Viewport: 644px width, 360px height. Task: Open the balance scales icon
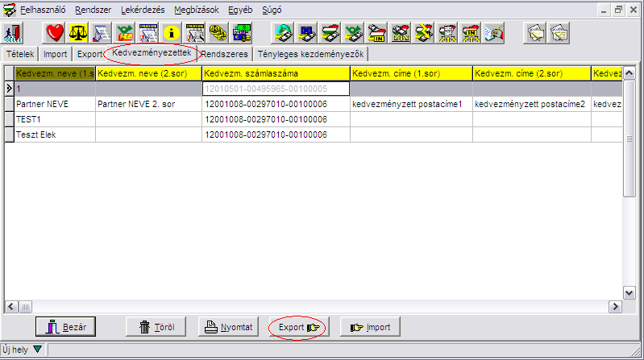point(77,33)
